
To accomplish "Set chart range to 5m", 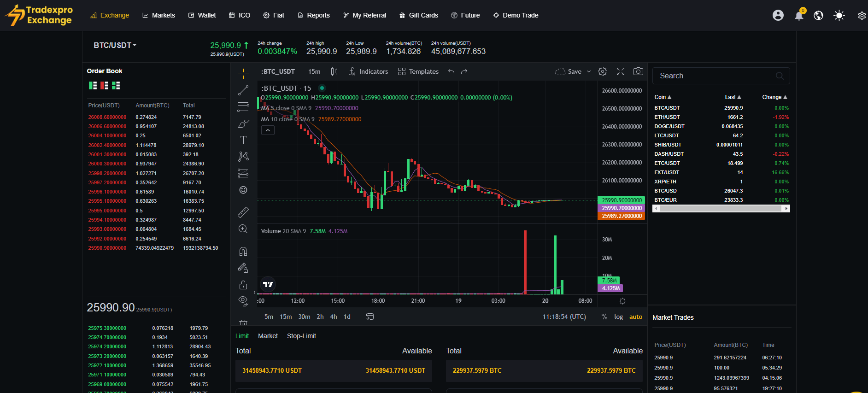I will [269, 317].
